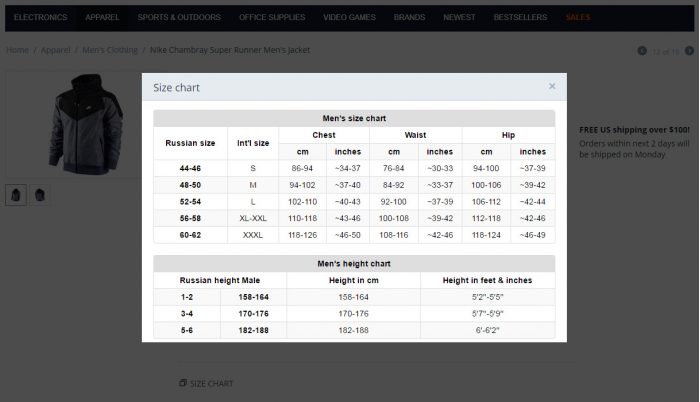700x402 pixels.
Task: Follow the Home breadcrumb link
Action: [17, 50]
